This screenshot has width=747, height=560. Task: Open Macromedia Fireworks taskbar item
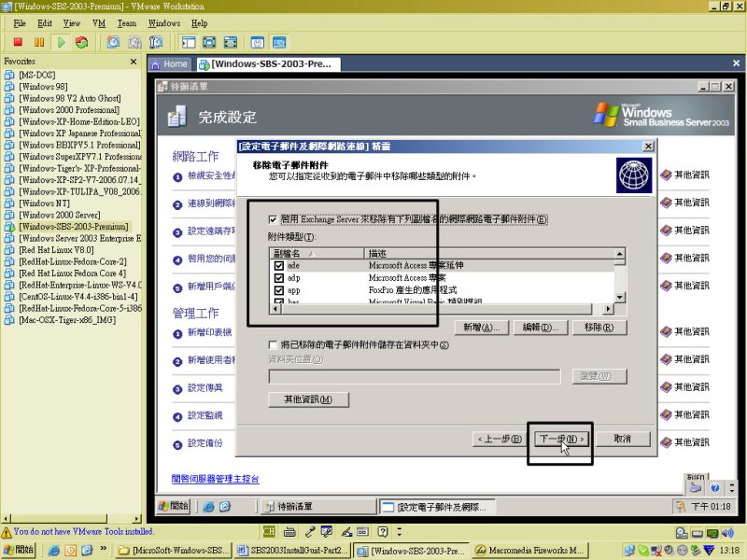(530, 551)
